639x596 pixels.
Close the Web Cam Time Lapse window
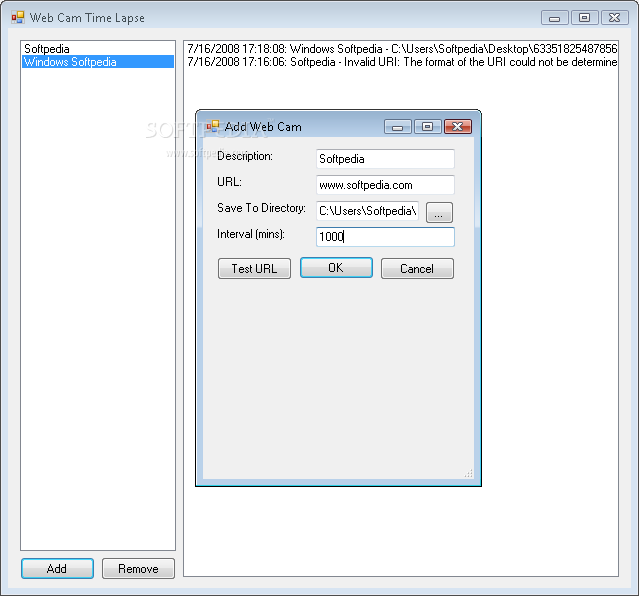[615, 18]
